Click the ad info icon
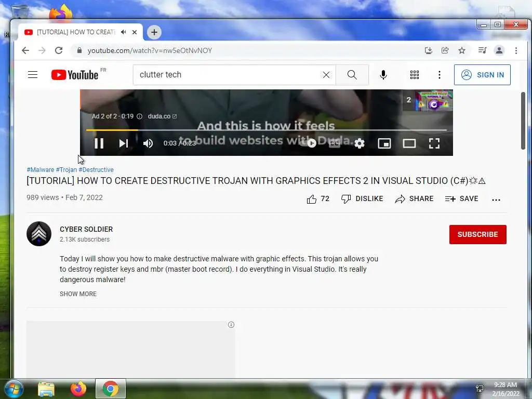The width and height of the screenshot is (532, 399). point(139,116)
